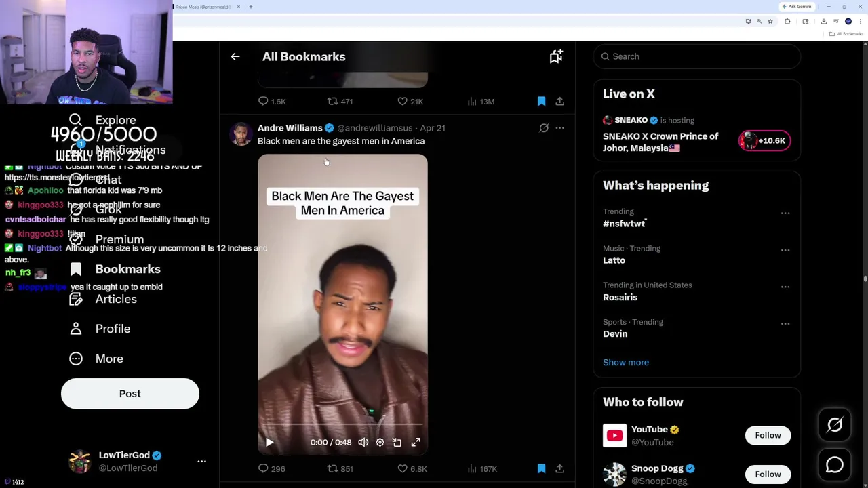Open Articles in the sidebar
868x488 pixels.
tap(102, 299)
